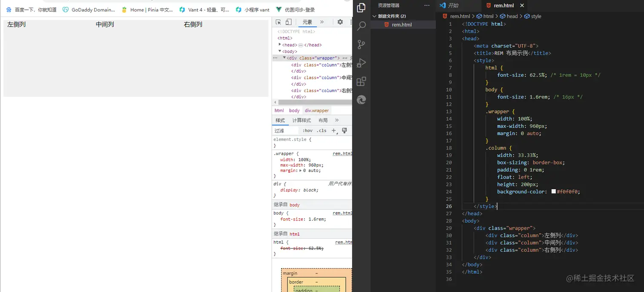Open the 小程序 vant bookmark

[x=253, y=9]
